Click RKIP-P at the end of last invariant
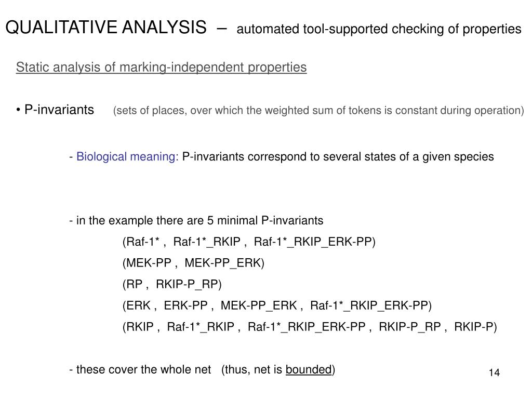 (x=474, y=327)
